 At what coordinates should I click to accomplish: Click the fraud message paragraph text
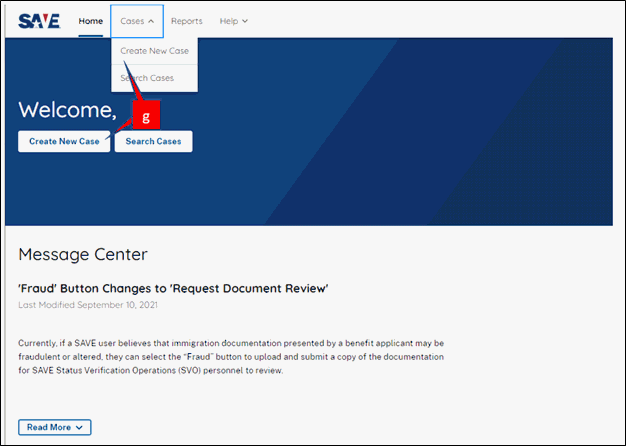pyautogui.click(x=231, y=357)
